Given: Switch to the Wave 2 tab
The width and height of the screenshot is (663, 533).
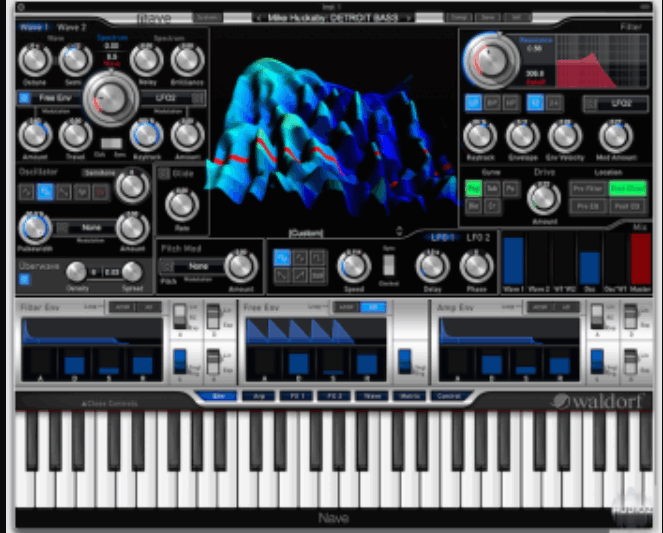Looking at the screenshot, I should point(71,27).
